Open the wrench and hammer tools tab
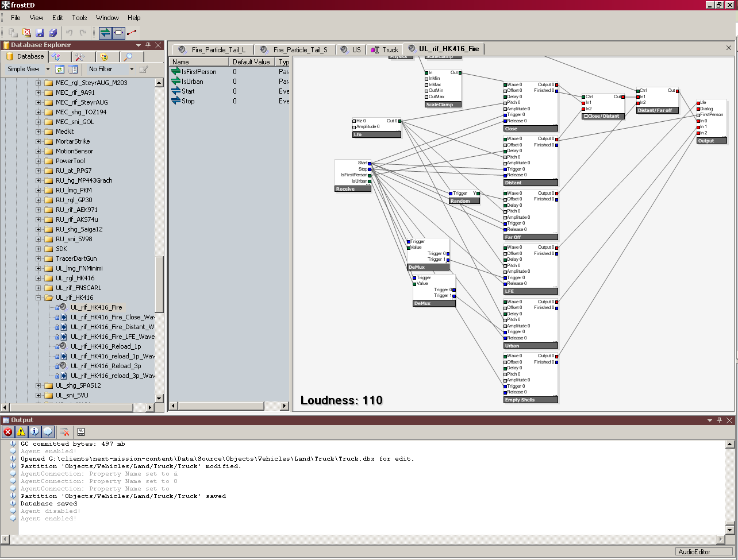The width and height of the screenshot is (738, 560). (80, 57)
